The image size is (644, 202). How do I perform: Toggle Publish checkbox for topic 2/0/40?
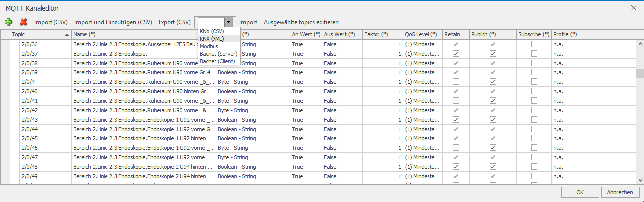pyautogui.click(x=493, y=91)
